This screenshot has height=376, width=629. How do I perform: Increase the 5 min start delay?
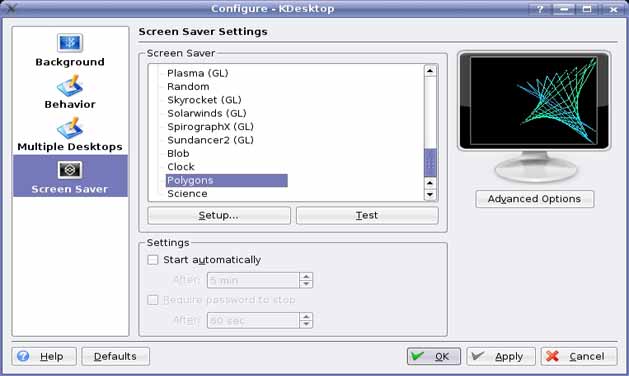point(306,276)
